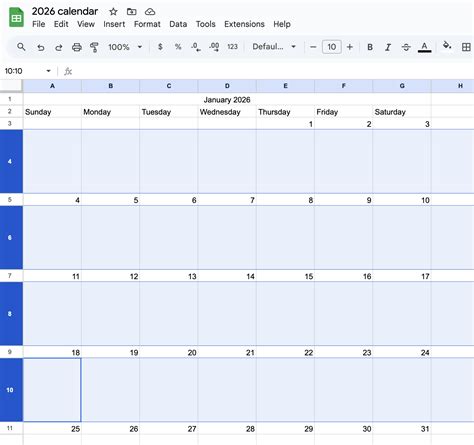Select the cell with date 4
474x445 pixels.
[x=52, y=200]
